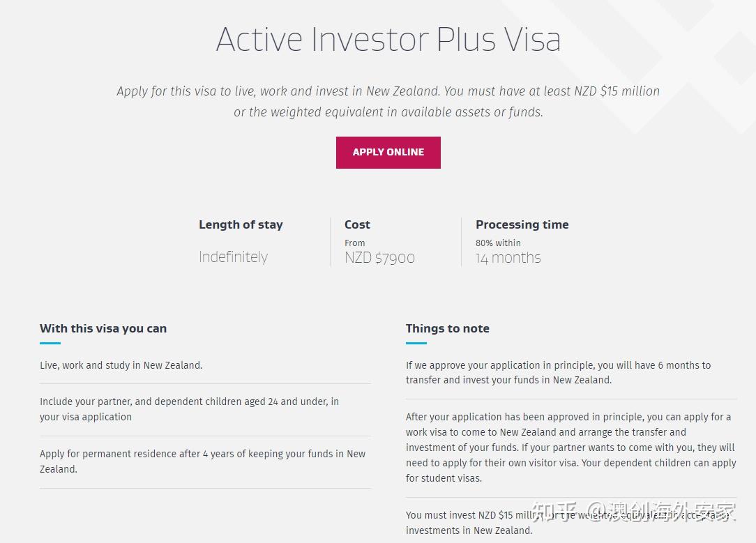This screenshot has width=756, height=543.
Task: Click the Active Investor Plus Visa heading
Action: [x=388, y=39]
